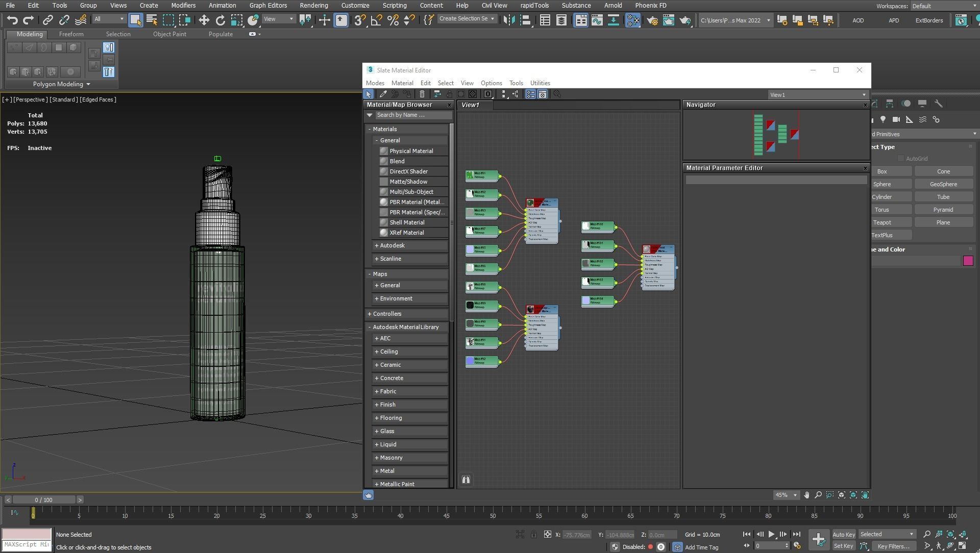Click the Undo arrow in main toolbar
Screen dimensions: 980x553
(12, 20)
